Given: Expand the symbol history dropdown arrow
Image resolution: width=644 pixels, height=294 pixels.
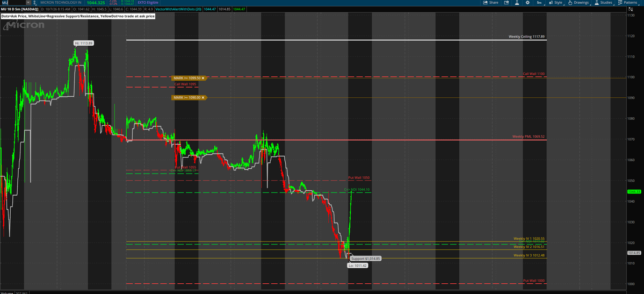Looking at the screenshot, I should pos(28,3).
